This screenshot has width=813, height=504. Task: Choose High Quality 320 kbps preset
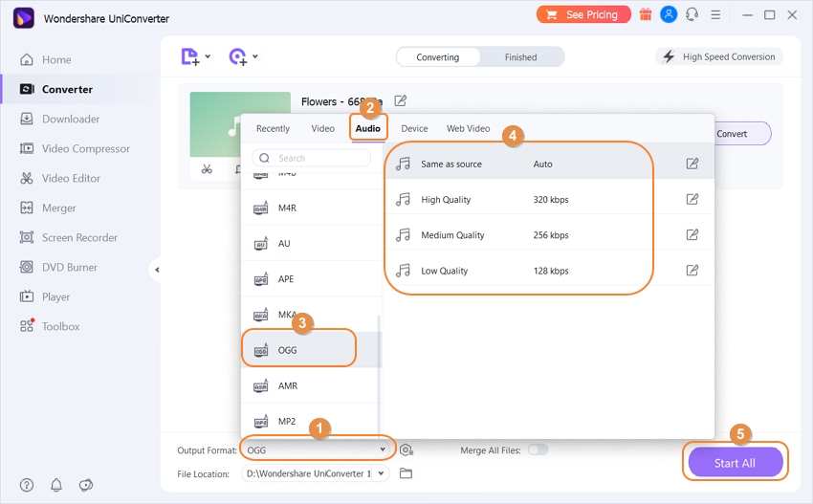pos(550,200)
